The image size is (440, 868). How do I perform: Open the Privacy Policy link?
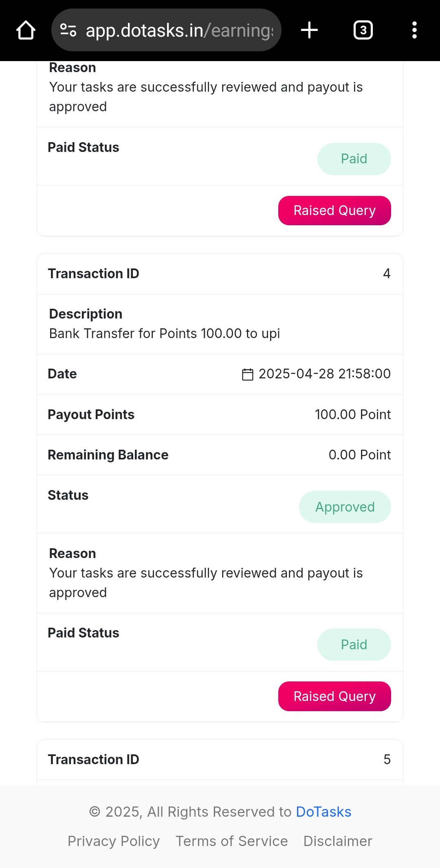pyautogui.click(x=114, y=841)
